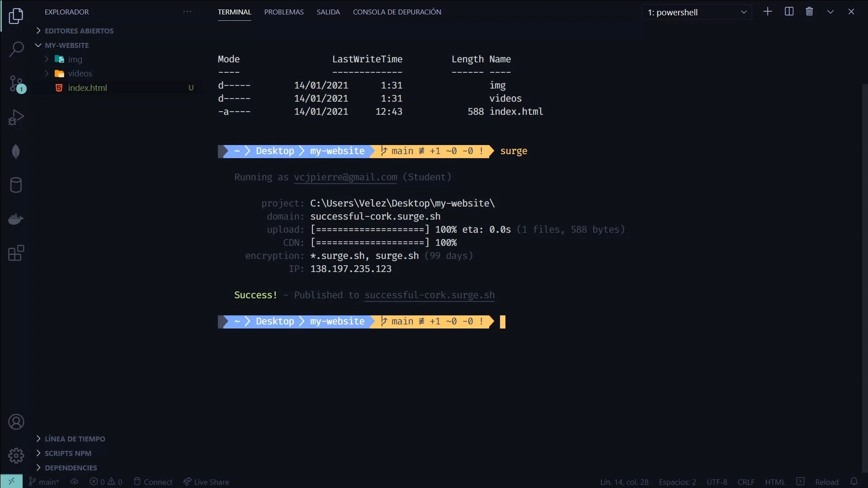The image size is (868, 488).
Task: Open successful-cork.surge.sh published link
Action: [x=429, y=295]
